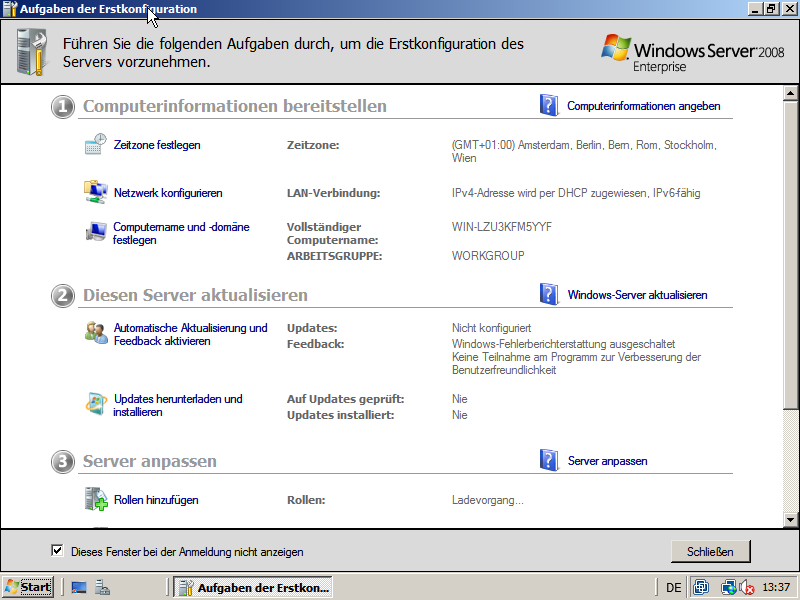Click the help icon beside Computerinformationen angeben
800x600 pixels.
click(549, 105)
